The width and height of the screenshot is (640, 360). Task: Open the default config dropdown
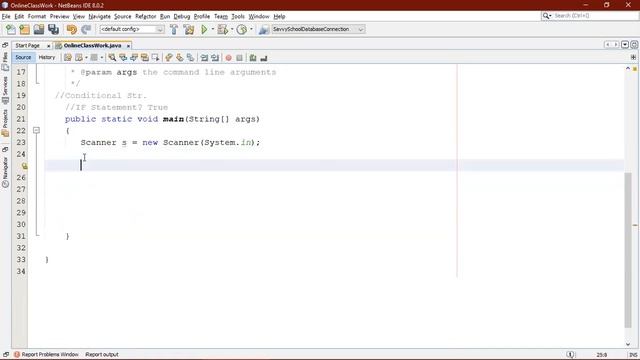click(x=132, y=29)
